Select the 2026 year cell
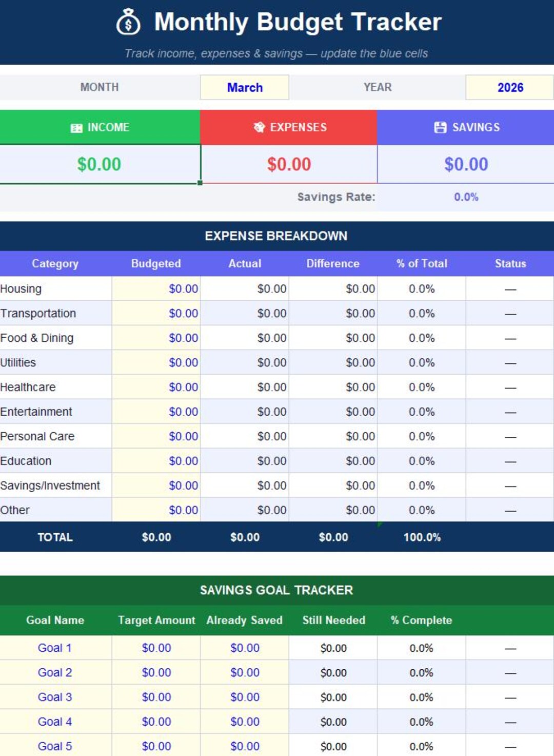The width and height of the screenshot is (554, 756). pos(510,87)
